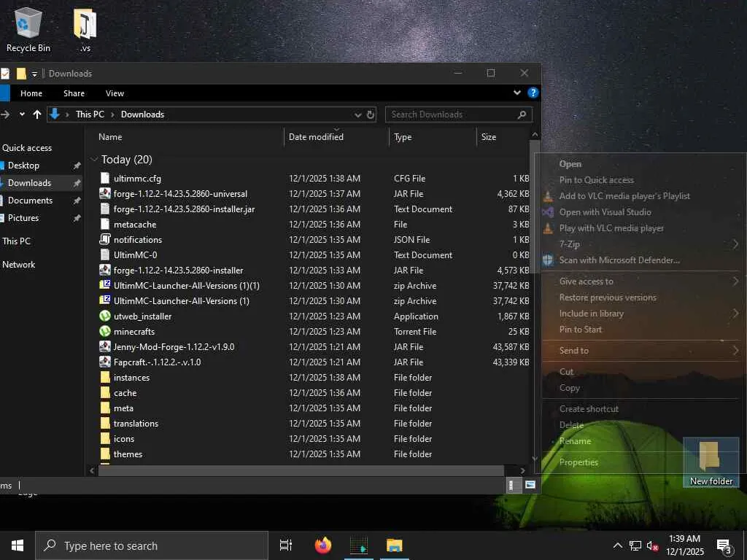Choose Open with Visual Studio
The image size is (747, 560).
click(x=605, y=212)
